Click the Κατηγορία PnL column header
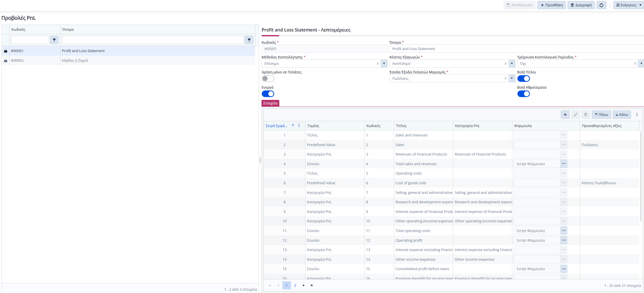 coord(482,126)
